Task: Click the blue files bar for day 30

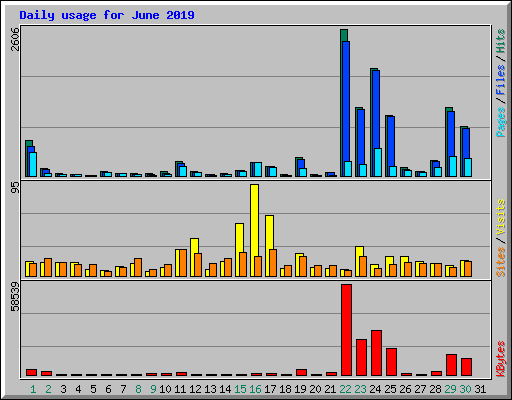Action: pyautogui.click(x=466, y=143)
